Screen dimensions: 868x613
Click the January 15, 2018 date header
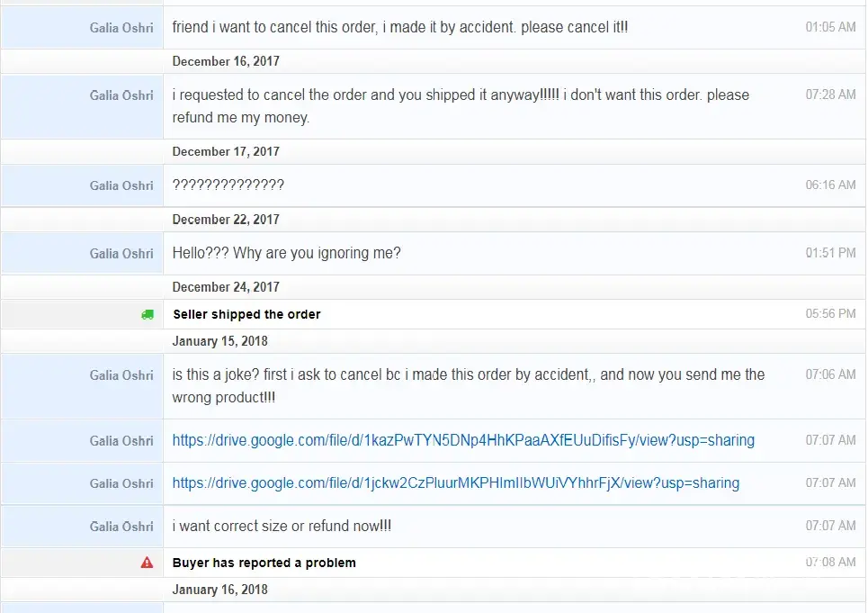point(219,341)
